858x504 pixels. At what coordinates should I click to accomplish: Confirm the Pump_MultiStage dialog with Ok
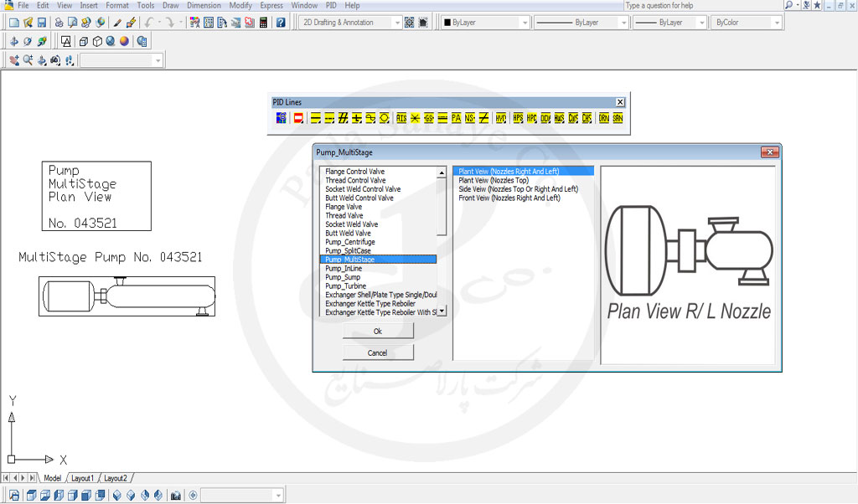pos(378,332)
